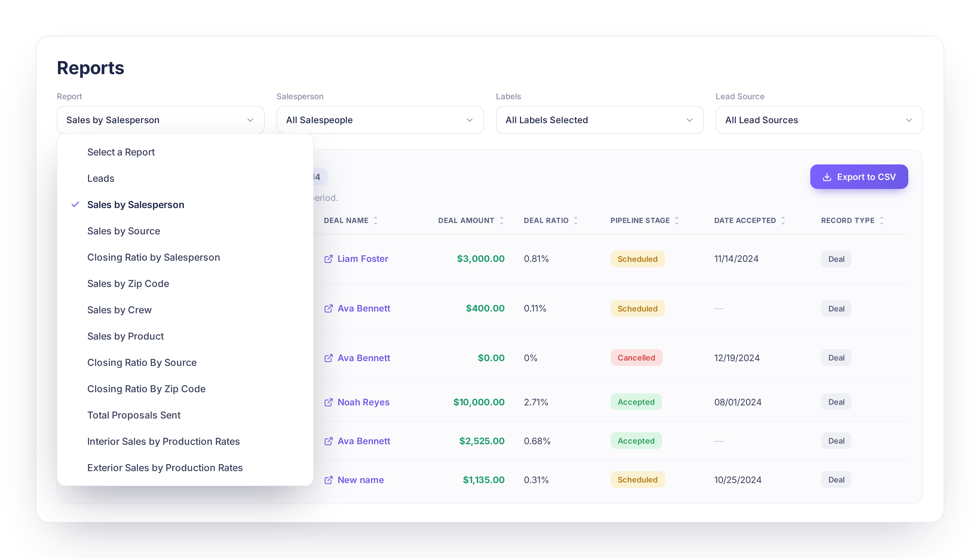The height and width of the screenshot is (559, 980).
Task: Click the Cancelled pipeline stage badge
Action: (x=636, y=358)
